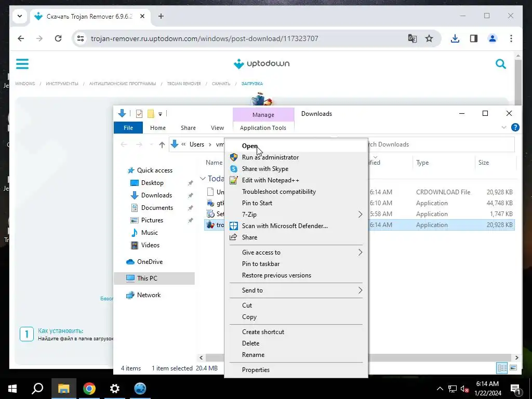Open the Home ribbon tab
The height and width of the screenshot is (399, 532).
coord(158,128)
